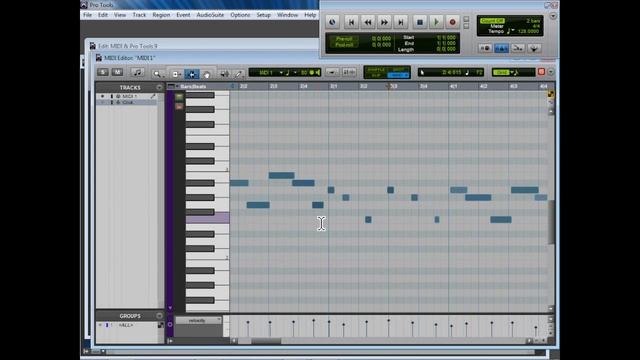Select Spot edit mode
Screen dimensions: 640x360
click(x=398, y=70)
